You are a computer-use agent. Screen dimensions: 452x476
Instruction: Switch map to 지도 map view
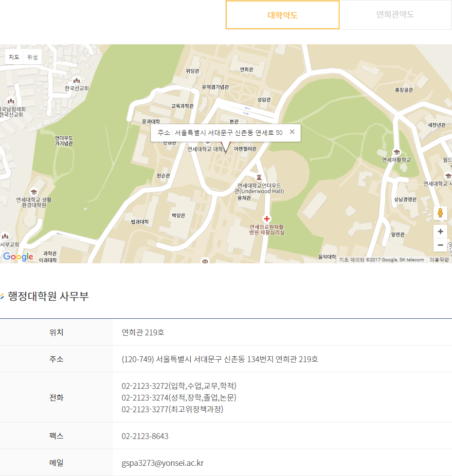pyautogui.click(x=14, y=57)
